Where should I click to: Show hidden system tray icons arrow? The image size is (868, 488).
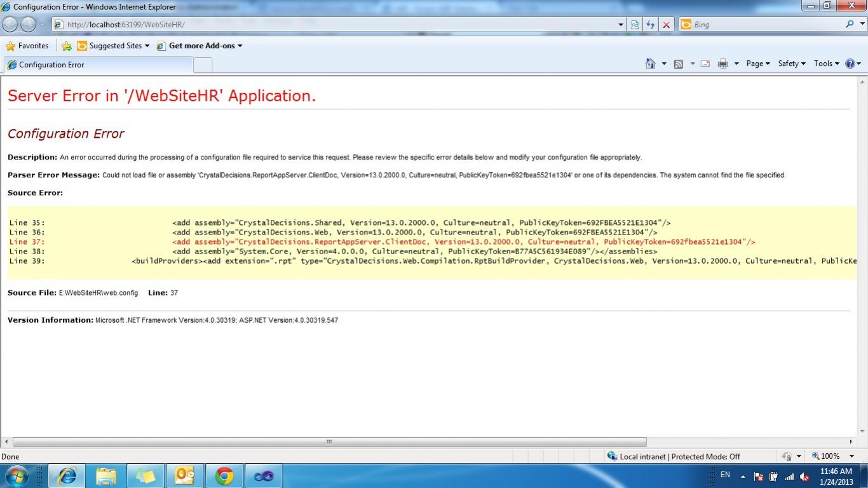[742, 477]
